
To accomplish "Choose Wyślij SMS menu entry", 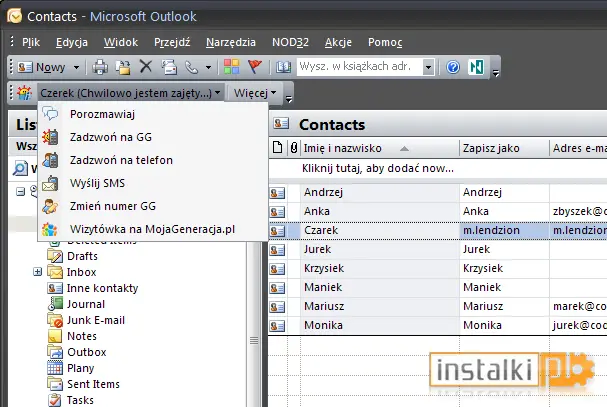I will click(x=153, y=183).
